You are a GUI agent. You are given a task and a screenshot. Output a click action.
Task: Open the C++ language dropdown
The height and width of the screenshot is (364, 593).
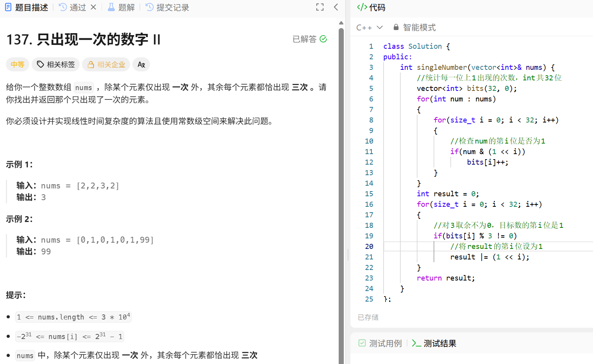point(370,27)
